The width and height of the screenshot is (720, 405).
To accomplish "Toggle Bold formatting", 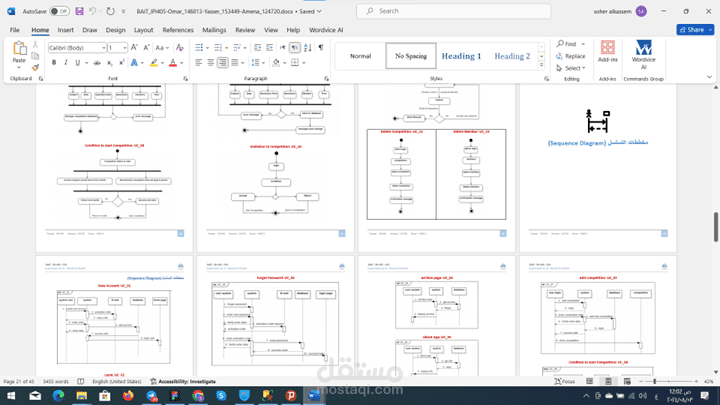I will 54,62.
